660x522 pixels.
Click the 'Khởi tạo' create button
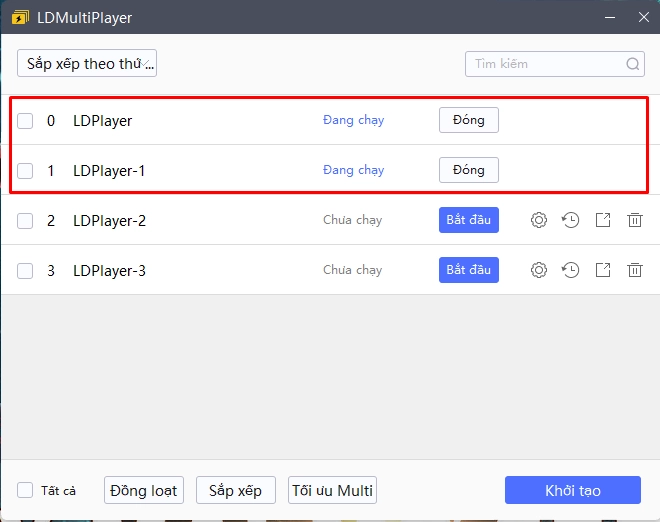click(572, 490)
